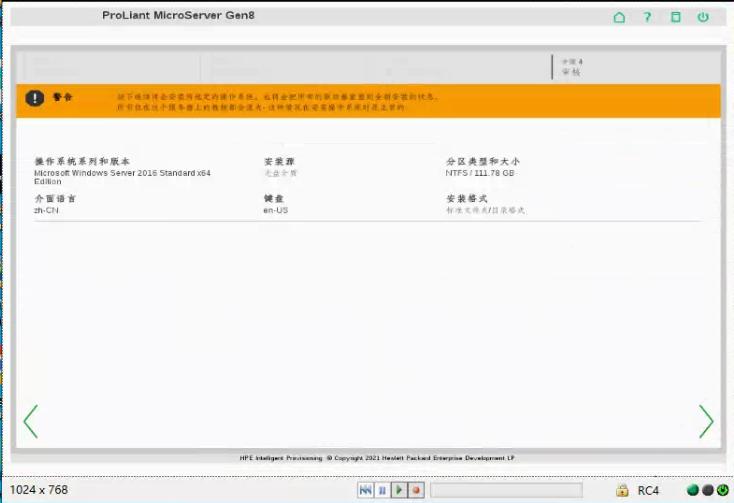Click the NTFS / 111.78 GB value
The image size is (734, 503).
[480, 173]
